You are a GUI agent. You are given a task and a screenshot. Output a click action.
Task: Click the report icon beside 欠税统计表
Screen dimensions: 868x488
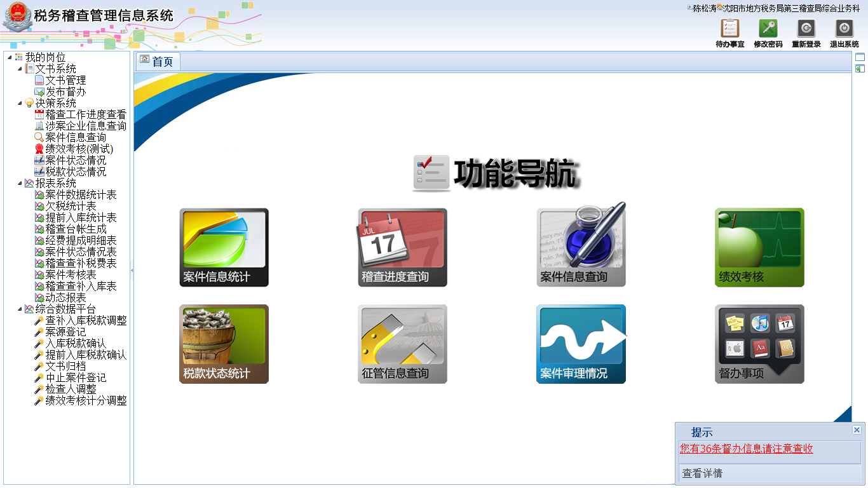tap(39, 207)
